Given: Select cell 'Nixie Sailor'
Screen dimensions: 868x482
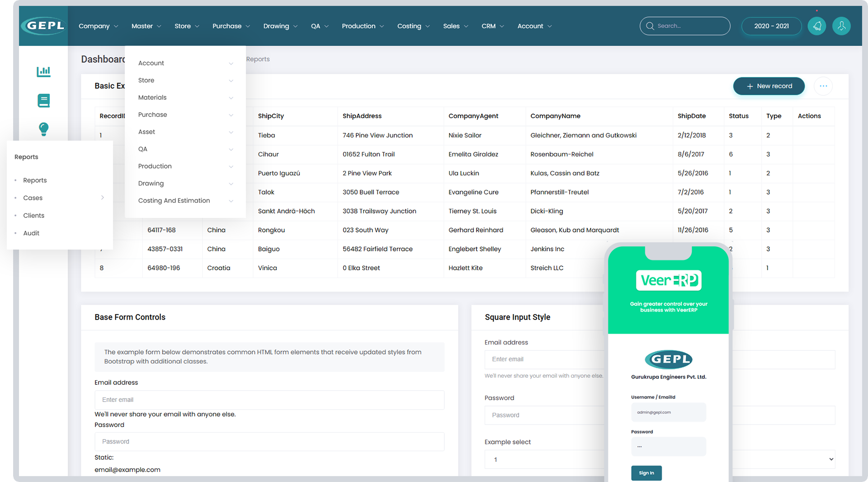Looking at the screenshot, I should coord(465,135).
